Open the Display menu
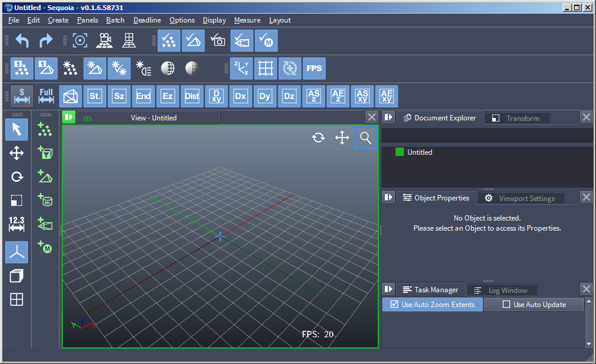 tap(214, 20)
